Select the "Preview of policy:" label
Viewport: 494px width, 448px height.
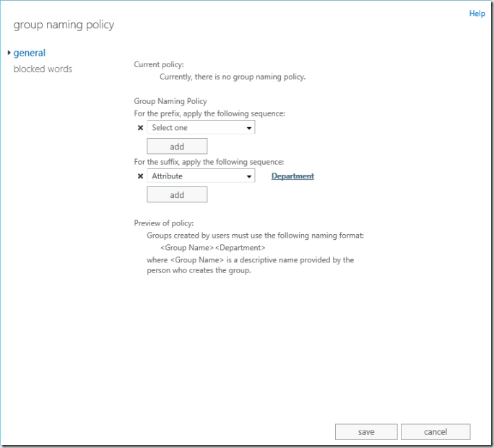click(164, 223)
